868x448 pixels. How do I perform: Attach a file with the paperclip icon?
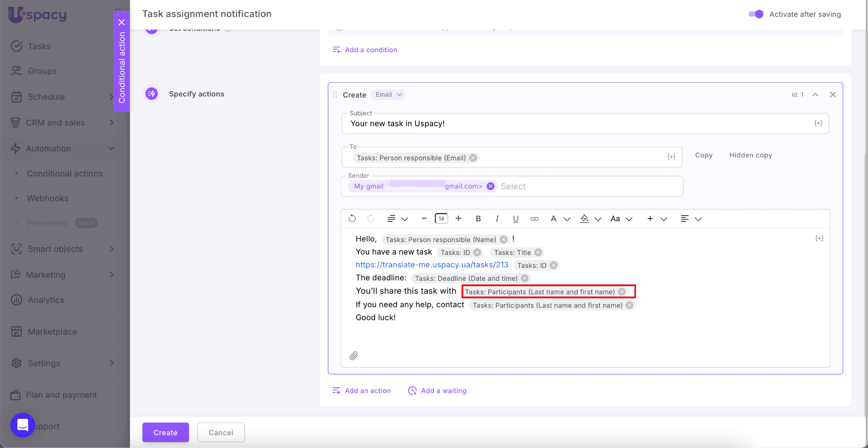tap(353, 356)
